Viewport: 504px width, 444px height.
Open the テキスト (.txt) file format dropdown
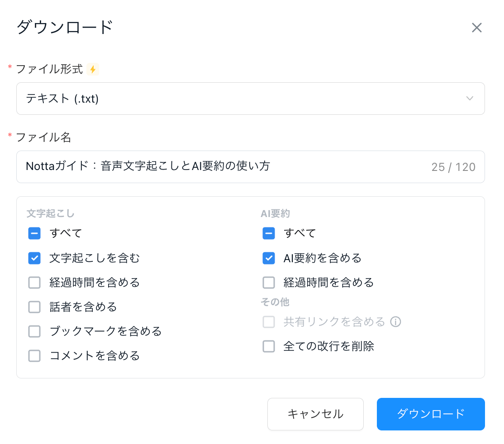click(x=250, y=99)
